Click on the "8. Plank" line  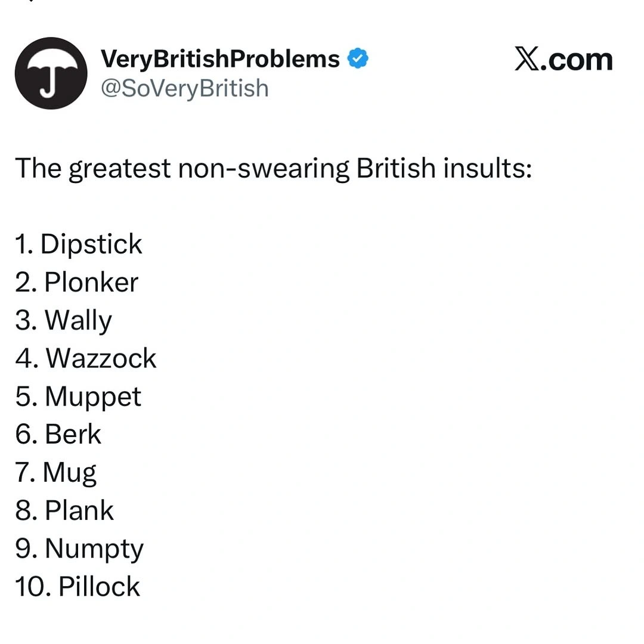pyautogui.click(x=64, y=511)
